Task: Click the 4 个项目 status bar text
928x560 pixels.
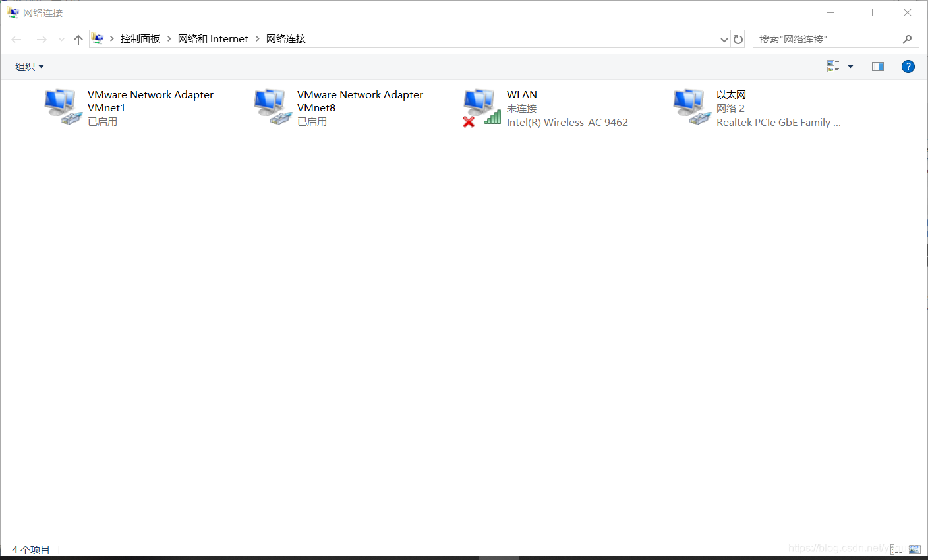Action: click(31, 549)
